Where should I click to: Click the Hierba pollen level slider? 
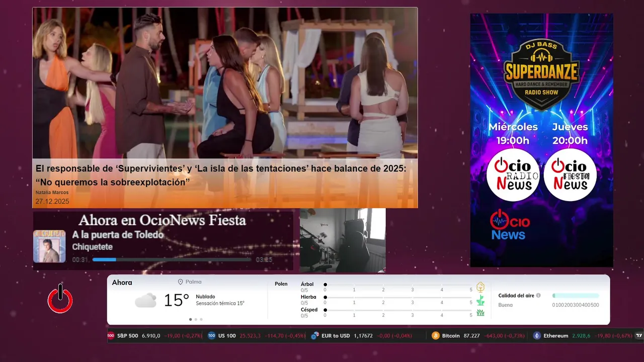398,298
